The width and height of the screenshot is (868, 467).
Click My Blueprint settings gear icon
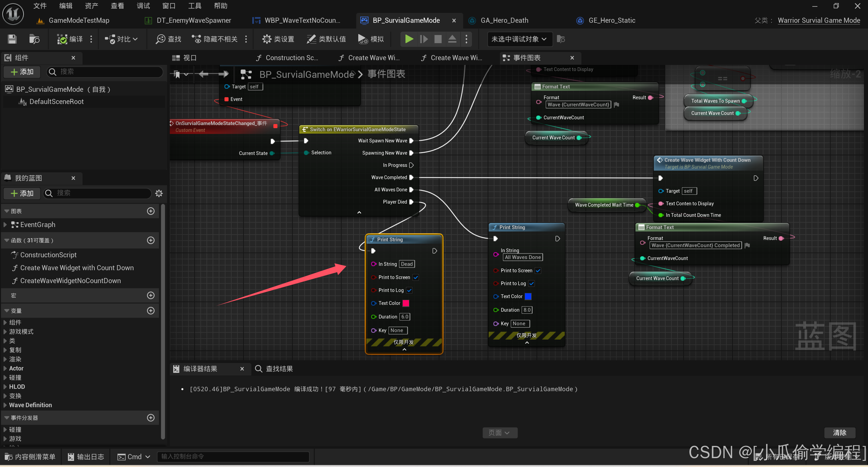tap(159, 193)
